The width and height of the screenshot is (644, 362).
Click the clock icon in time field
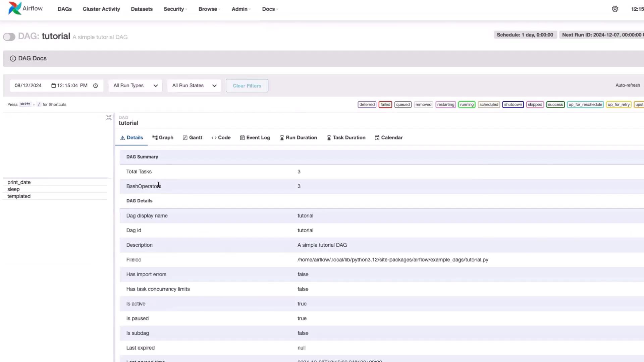(x=96, y=86)
